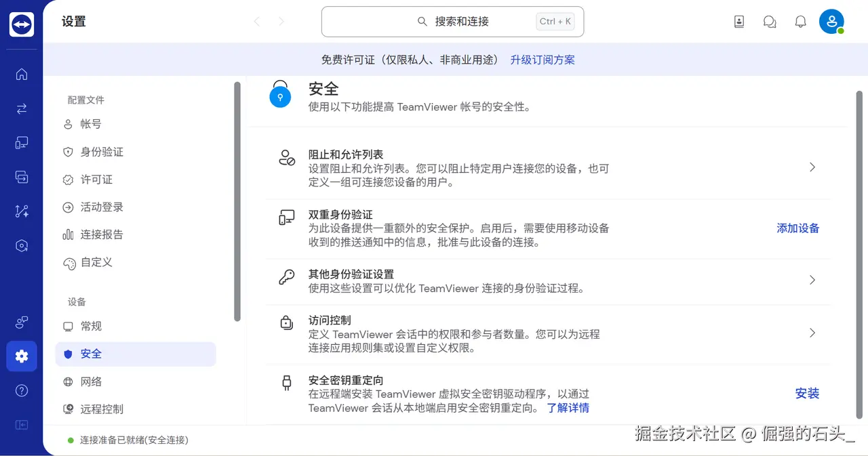Click the 连接报告 bar chart icon
This screenshot has height=456, width=868.
(x=68, y=234)
